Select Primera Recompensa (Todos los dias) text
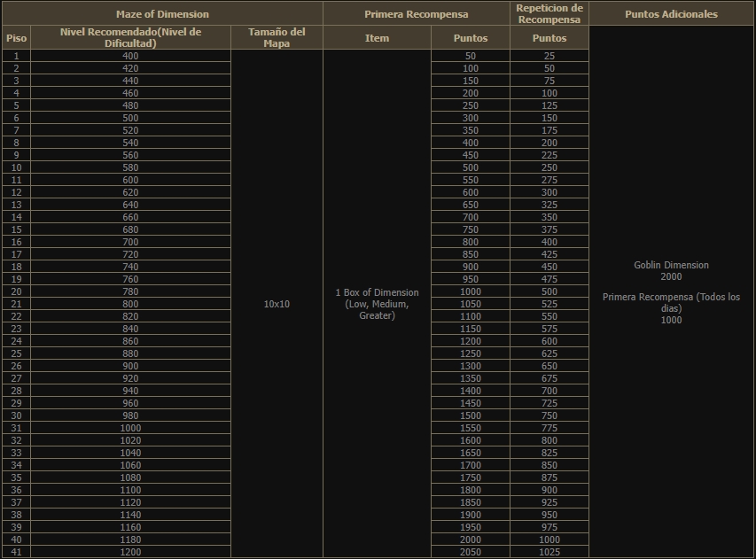756x559 pixels. point(671,302)
